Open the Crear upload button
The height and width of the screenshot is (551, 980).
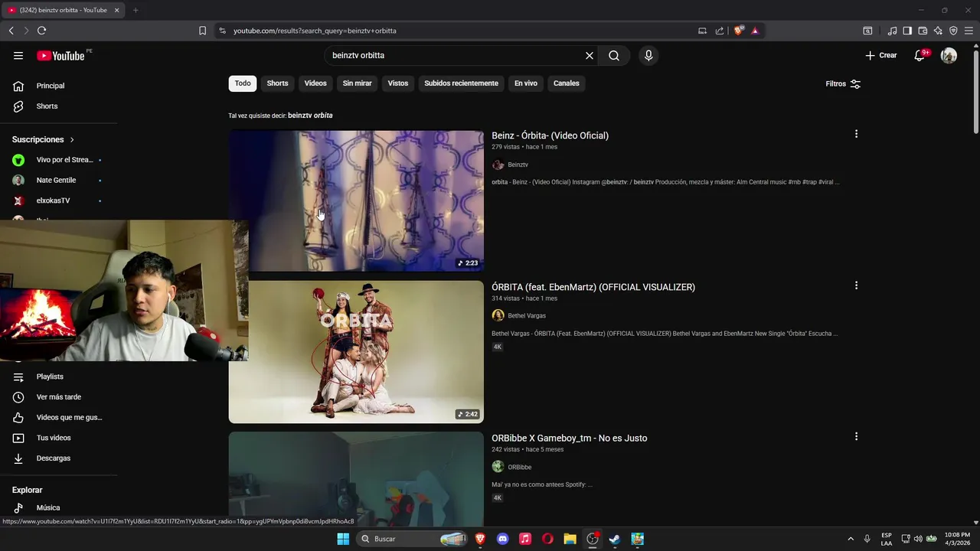(881, 55)
